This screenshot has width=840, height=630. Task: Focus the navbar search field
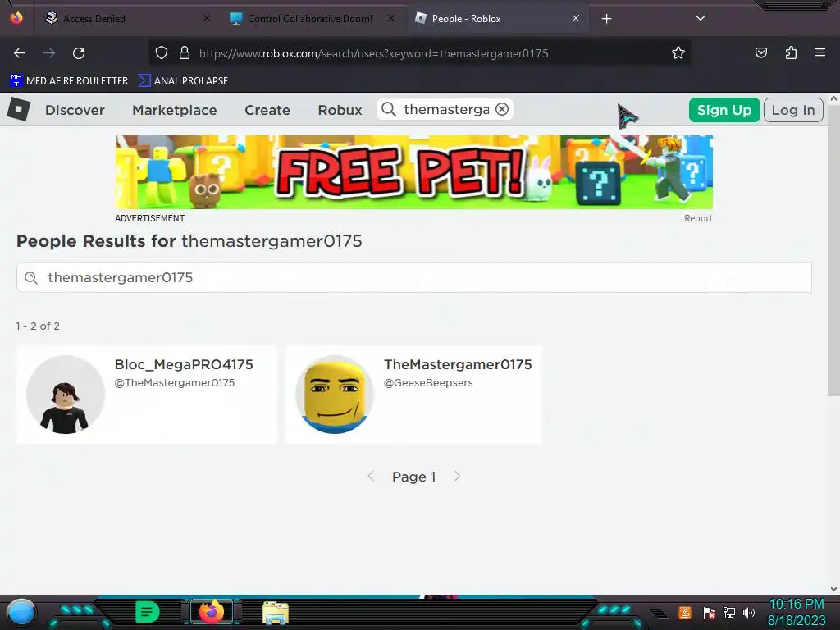[x=446, y=109]
